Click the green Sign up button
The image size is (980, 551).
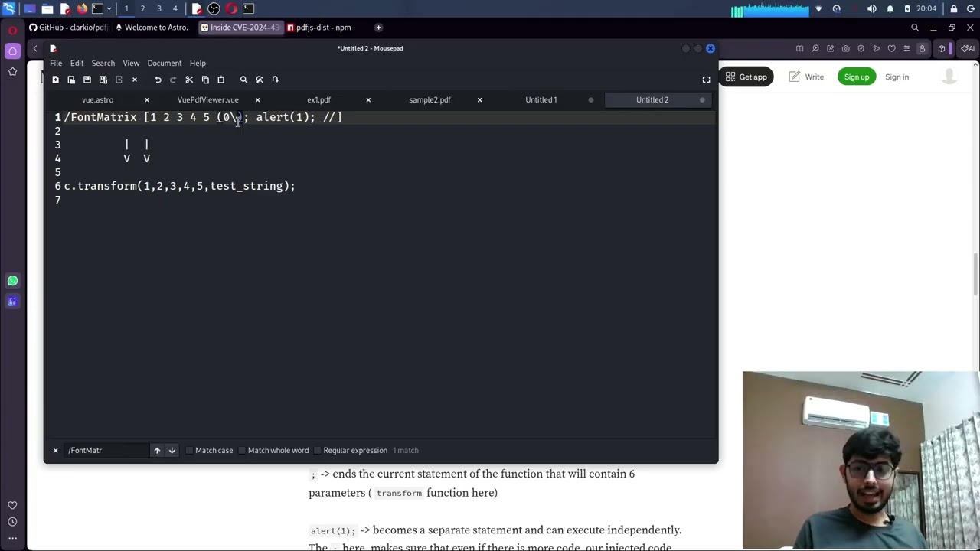(x=857, y=77)
